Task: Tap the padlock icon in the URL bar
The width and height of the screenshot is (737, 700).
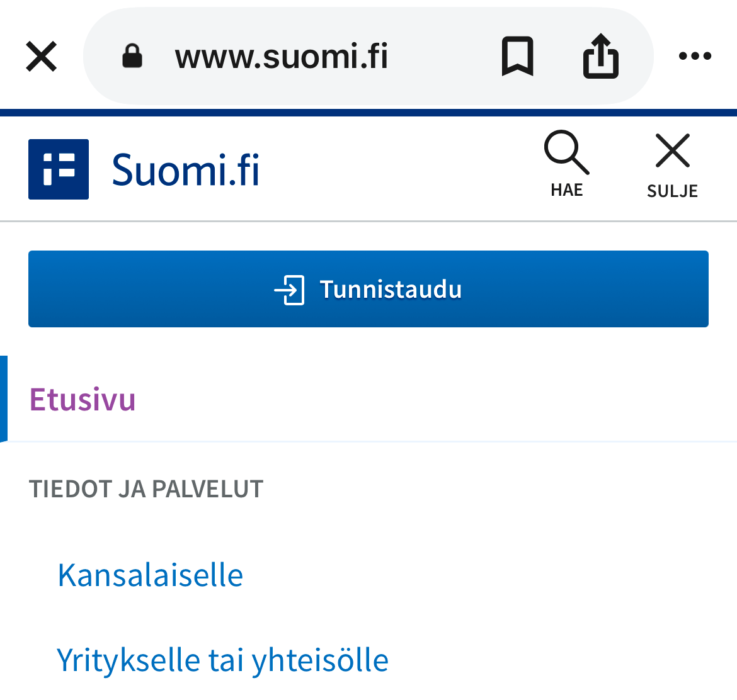Action: [x=132, y=55]
